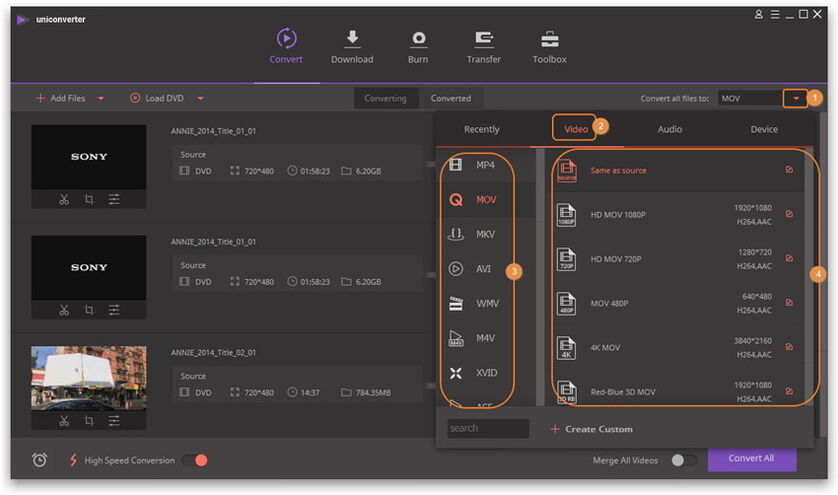Open the output format dropdown arrow
Screen dimensions: 838x495
pyautogui.click(x=795, y=98)
